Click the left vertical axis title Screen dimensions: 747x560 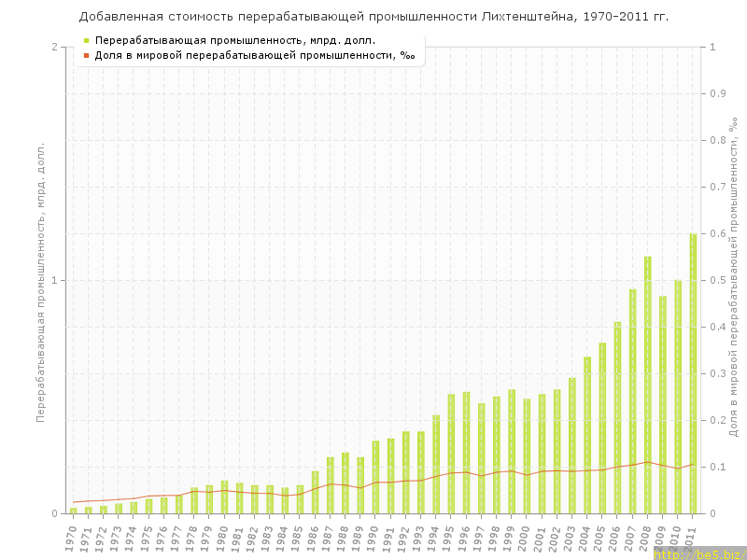(x=40, y=280)
